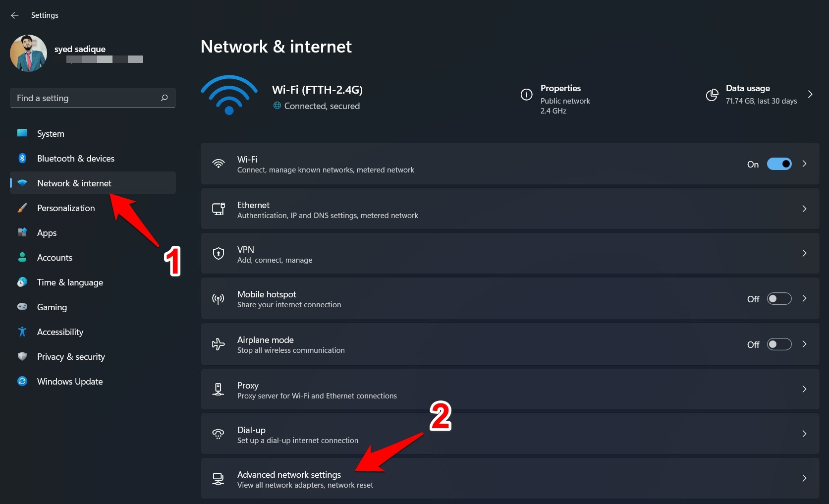
Task: Toggle Wi-Fi off
Action: (779, 164)
